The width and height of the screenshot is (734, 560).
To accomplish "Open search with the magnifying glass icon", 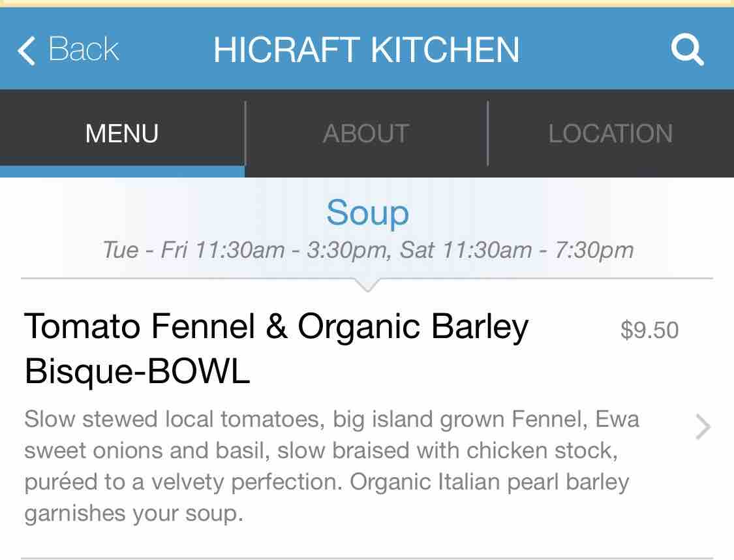I will click(x=687, y=50).
